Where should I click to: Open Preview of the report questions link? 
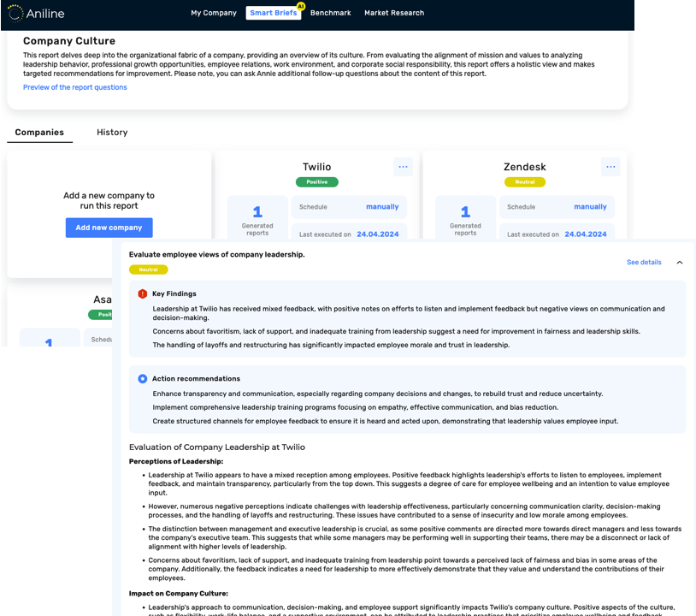point(75,87)
